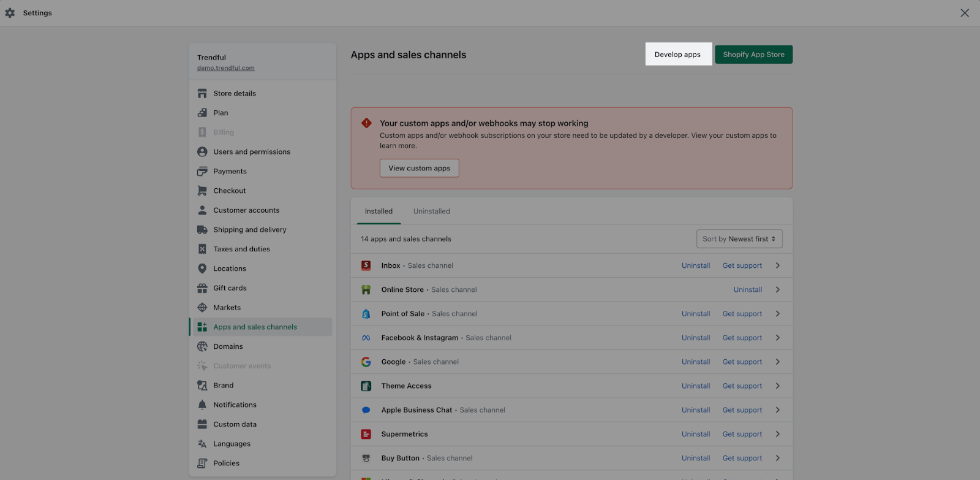Expand the Theme Access row chevron
980x480 pixels.
click(x=778, y=386)
